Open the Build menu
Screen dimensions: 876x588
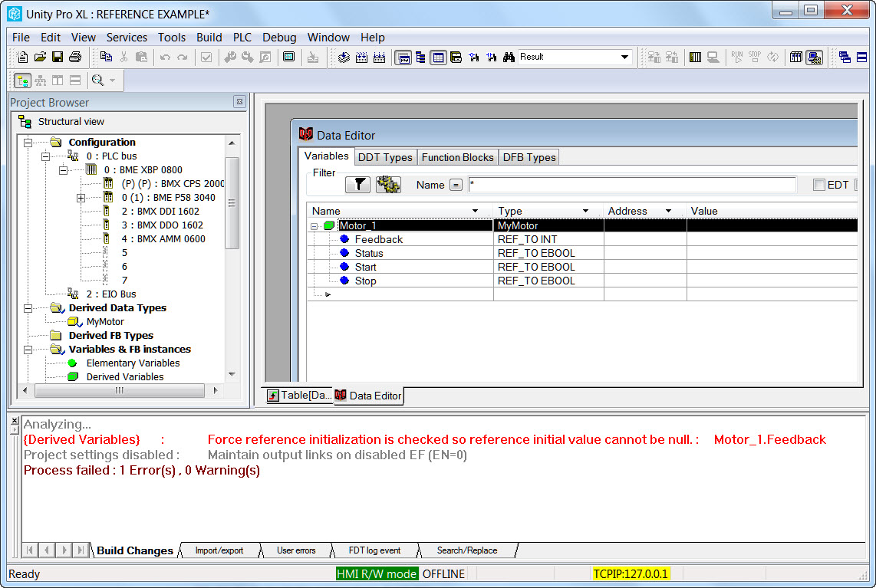point(209,38)
